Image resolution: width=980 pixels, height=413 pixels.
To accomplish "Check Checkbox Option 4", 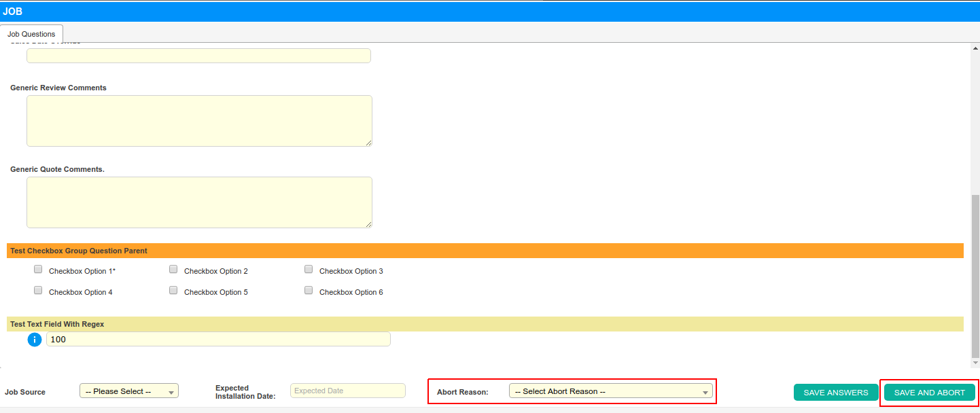I will [x=38, y=291].
